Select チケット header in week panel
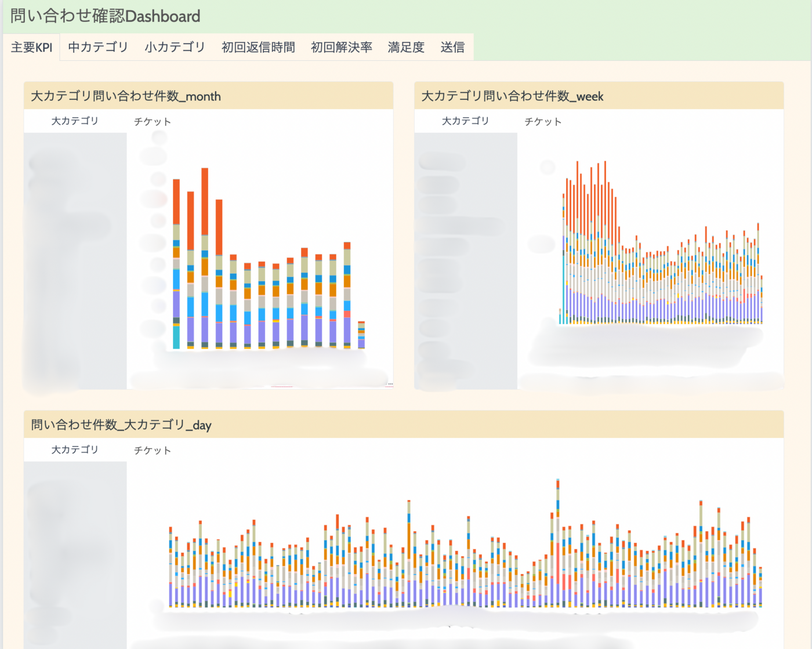The width and height of the screenshot is (812, 649). click(543, 121)
